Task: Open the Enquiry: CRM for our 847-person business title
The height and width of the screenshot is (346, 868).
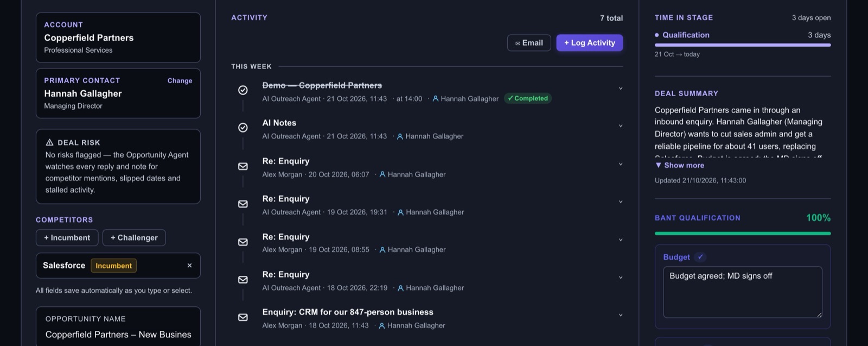Action: [x=348, y=312]
